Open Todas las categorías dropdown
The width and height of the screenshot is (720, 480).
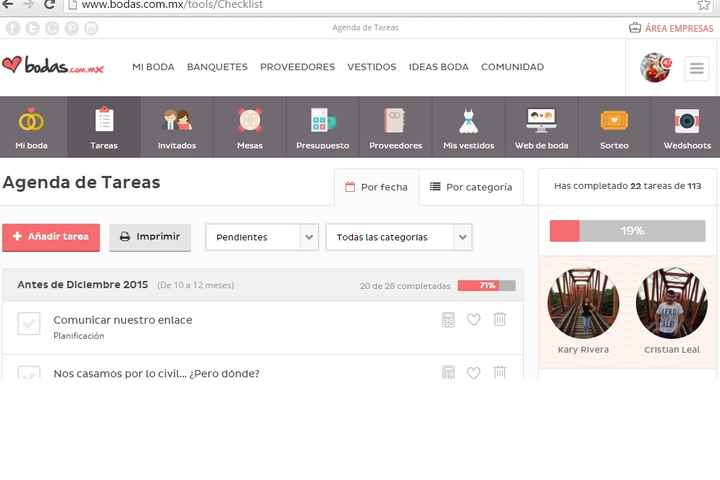(x=399, y=237)
